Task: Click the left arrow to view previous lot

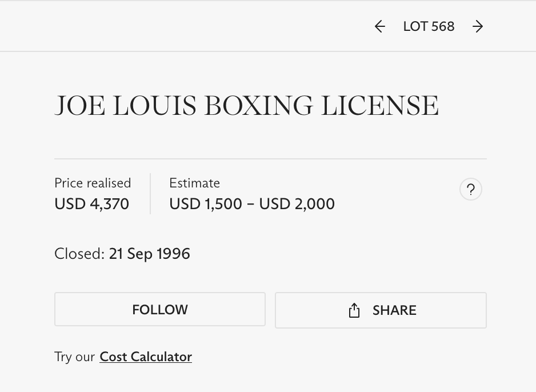Action: (379, 26)
